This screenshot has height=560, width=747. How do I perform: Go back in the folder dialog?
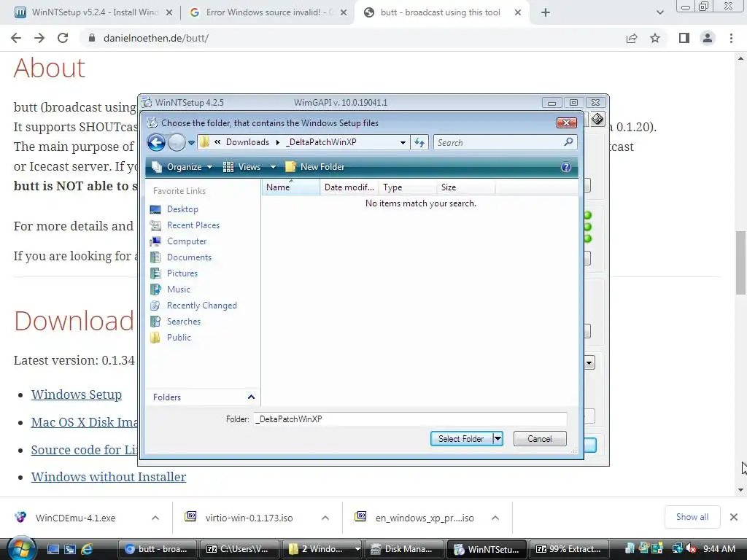(156, 142)
